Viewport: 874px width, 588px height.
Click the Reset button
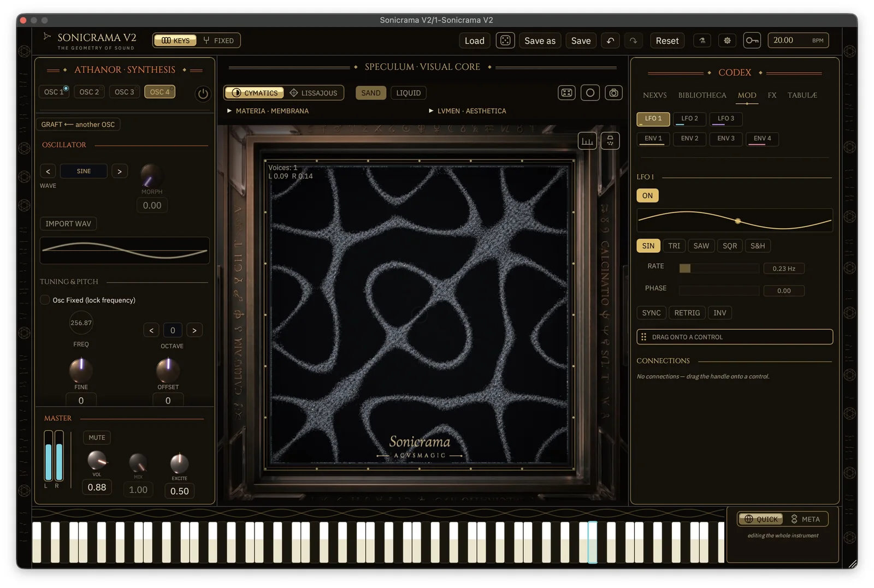click(667, 40)
